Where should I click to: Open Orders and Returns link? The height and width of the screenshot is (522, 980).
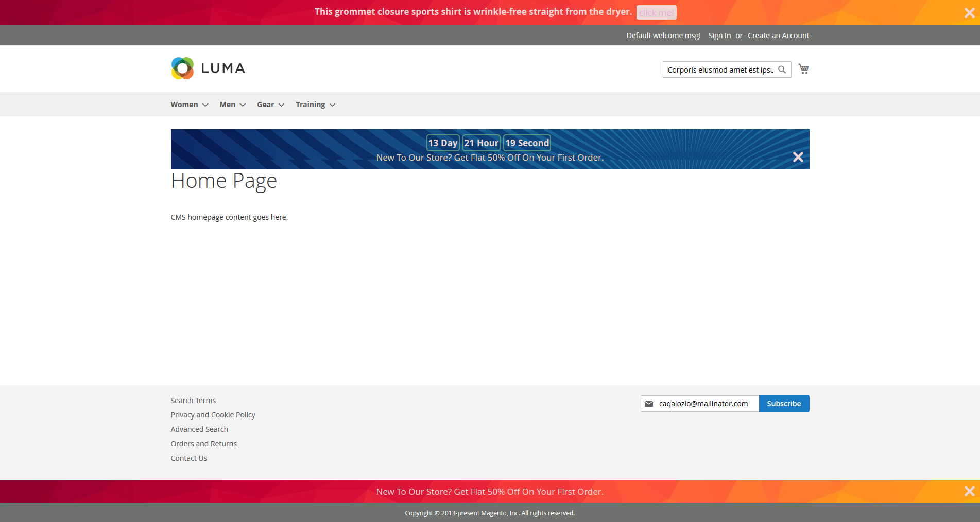pyautogui.click(x=203, y=444)
